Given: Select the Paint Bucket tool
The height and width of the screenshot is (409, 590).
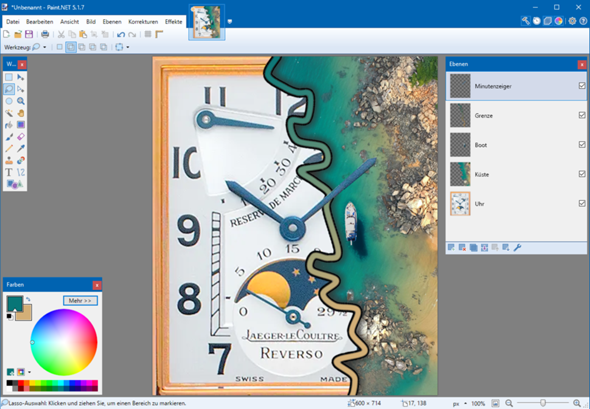Looking at the screenshot, I should pos(9,125).
